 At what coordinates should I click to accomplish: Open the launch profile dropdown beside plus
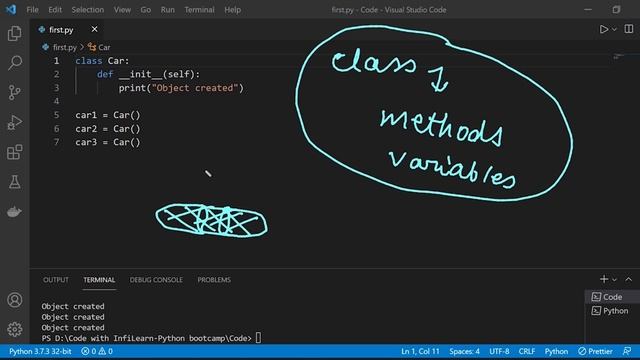614,280
